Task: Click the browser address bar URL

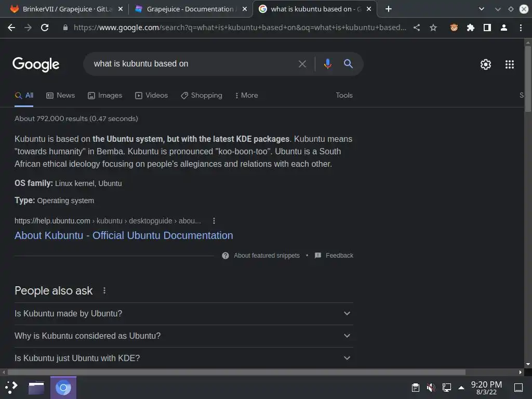Action: click(x=240, y=28)
